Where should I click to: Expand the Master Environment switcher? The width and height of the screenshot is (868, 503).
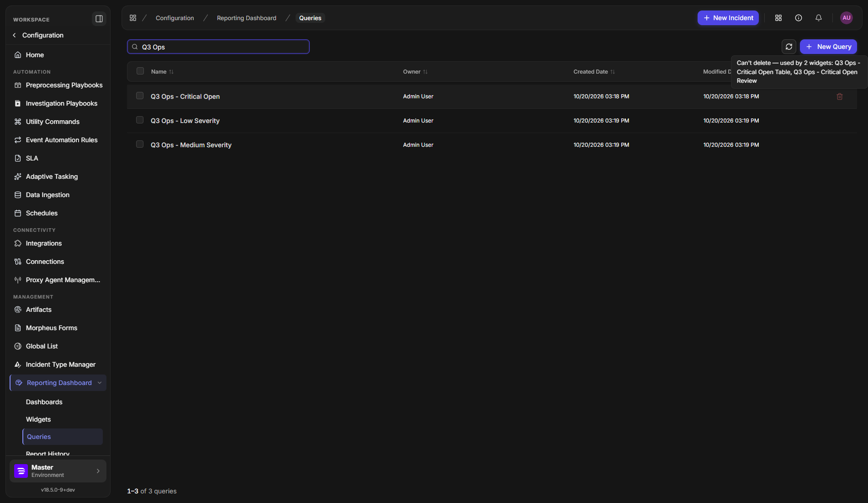[x=58, y=471]
